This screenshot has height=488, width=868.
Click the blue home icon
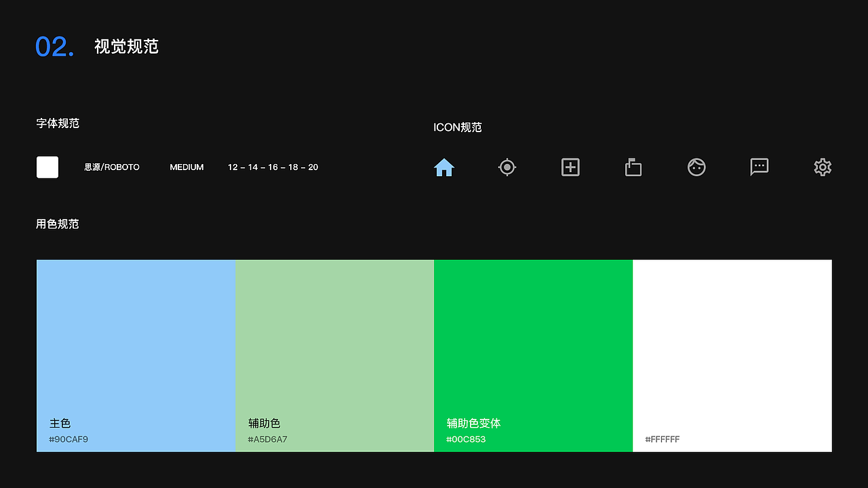pos(444,167)
